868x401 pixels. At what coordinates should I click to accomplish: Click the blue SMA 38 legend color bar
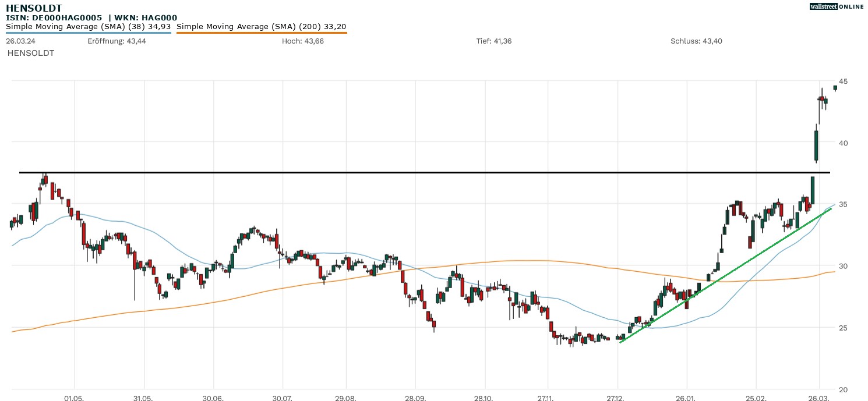pyautogui.click(x=88, y=33)
